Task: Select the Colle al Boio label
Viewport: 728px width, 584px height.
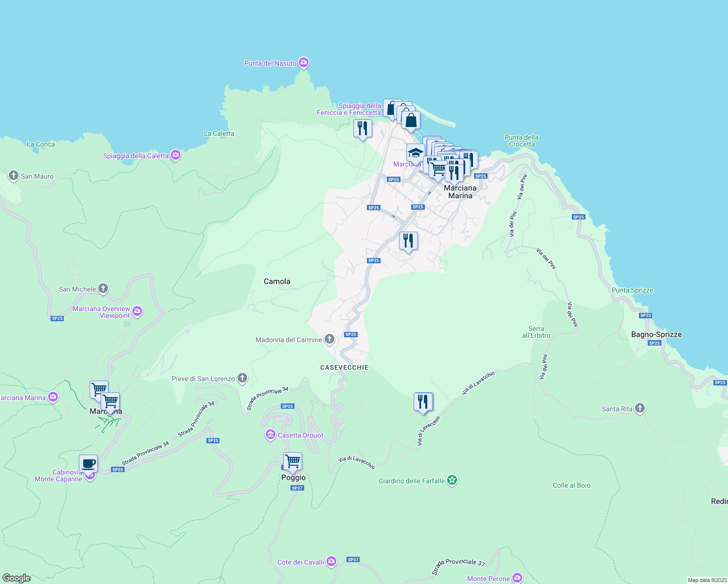Action: [572, 485]
